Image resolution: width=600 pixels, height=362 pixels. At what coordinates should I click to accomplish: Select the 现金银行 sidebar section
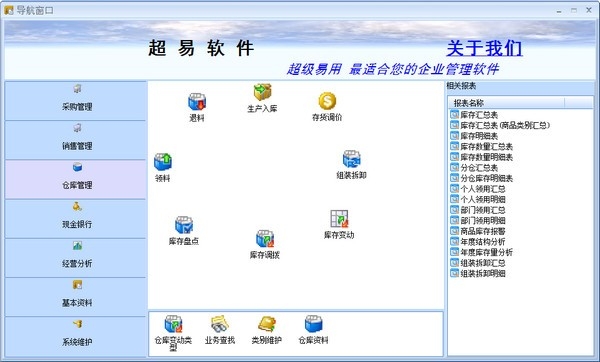pyautogui.click(x=76, y=219)
